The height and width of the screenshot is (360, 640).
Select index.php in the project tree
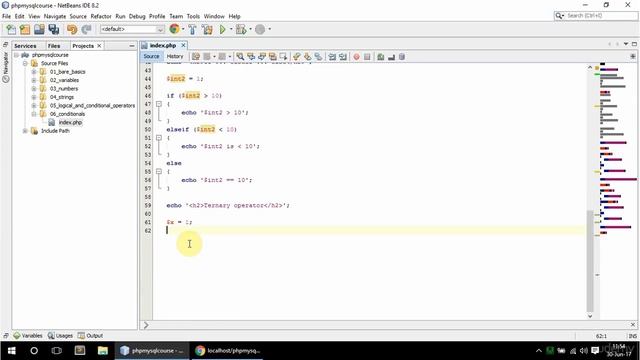pos(70,122)
